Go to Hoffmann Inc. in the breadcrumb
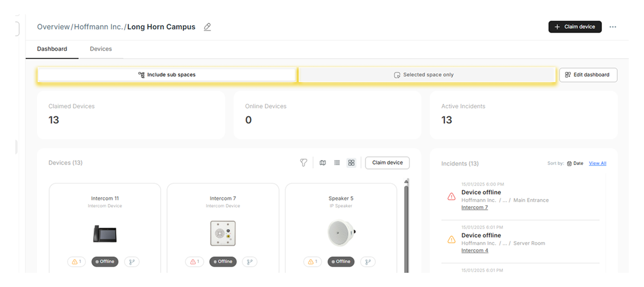Image resolution: width=644 pixels, height=287 pixels. point(98,27)
